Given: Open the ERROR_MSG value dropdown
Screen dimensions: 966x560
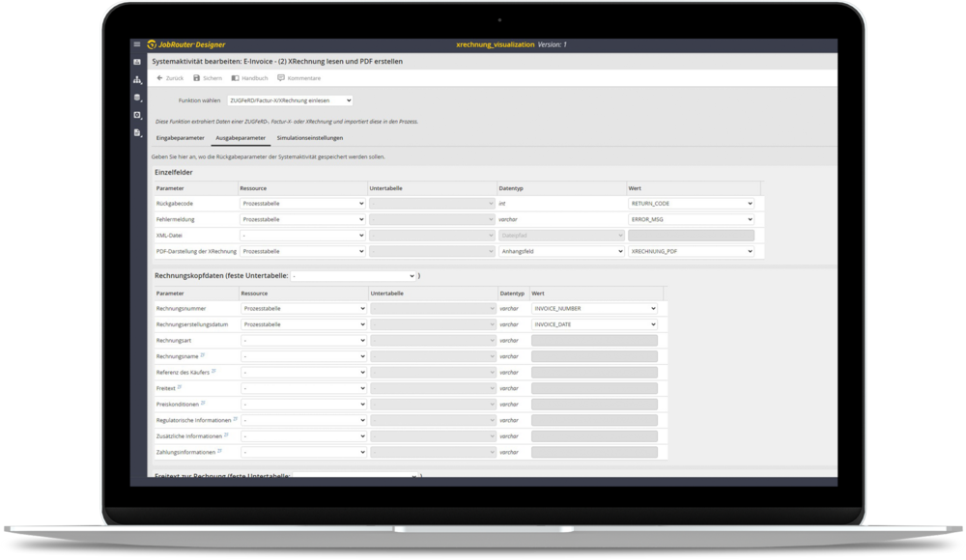Looking at the screenshot, I should coord(692,219).
